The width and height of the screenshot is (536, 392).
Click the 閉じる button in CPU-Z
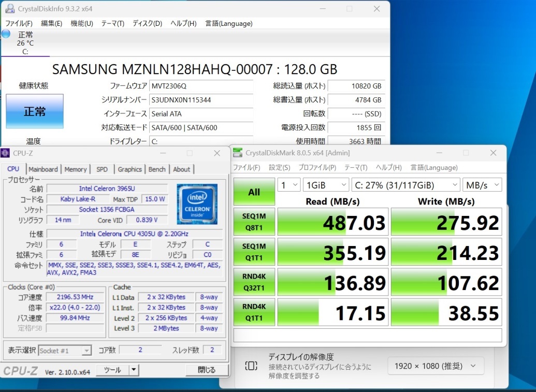coord(207,370)
